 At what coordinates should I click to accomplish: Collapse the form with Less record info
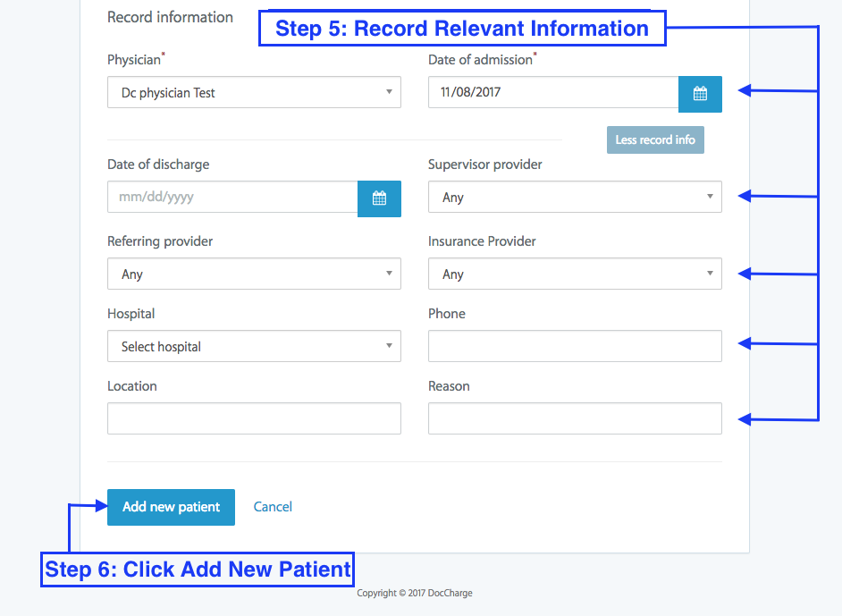pos(655,139)
